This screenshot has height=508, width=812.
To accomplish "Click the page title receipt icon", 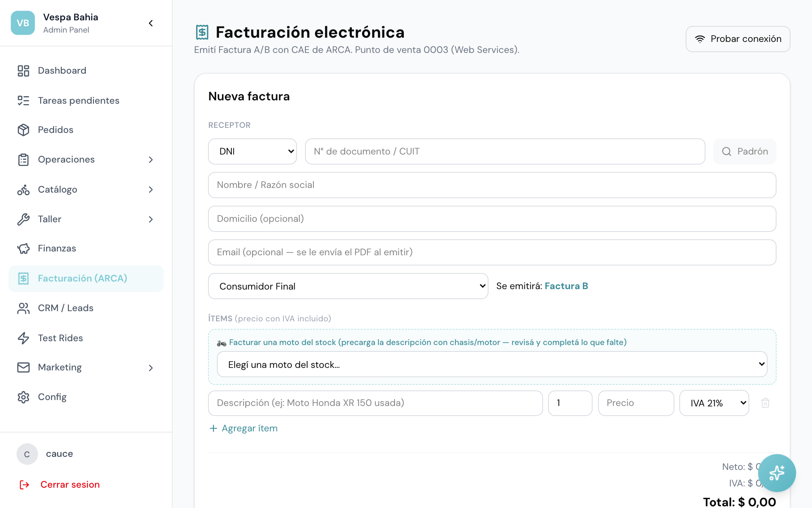I will [x=202, y=32].
